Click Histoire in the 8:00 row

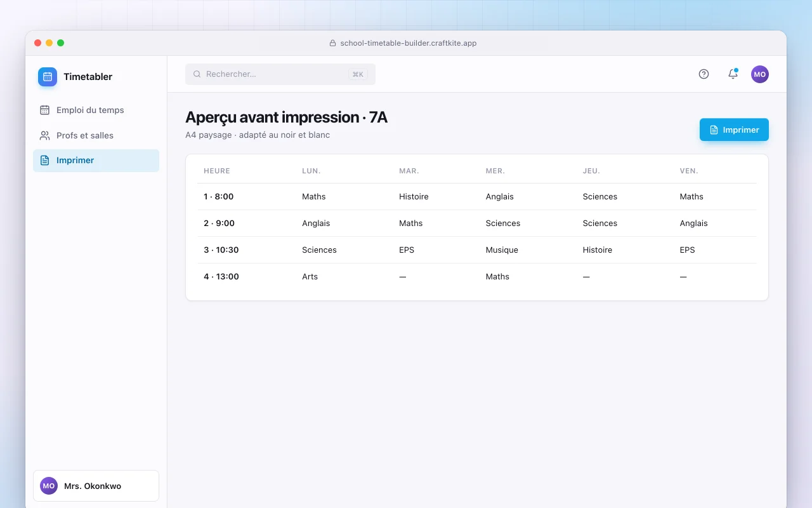[414, 197]
